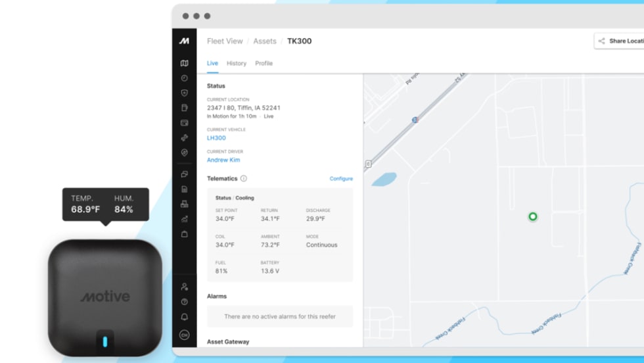Viewport: 644px width, 363px height.
Task: Go to Fleet View breadcrumb
Action: pos(225,41)
